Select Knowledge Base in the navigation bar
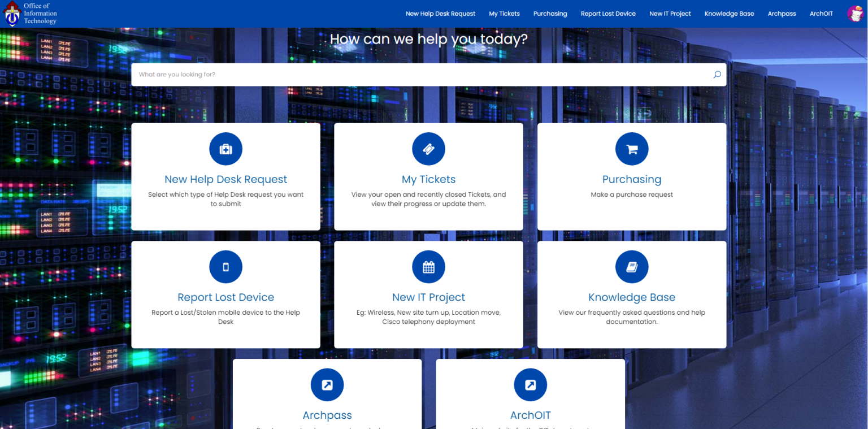Viewport: 868px width, 429px height. [729, 14]
